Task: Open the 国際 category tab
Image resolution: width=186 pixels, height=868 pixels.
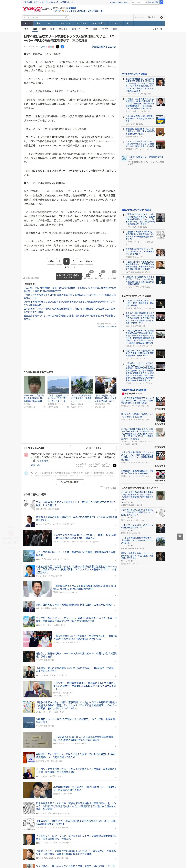Action: pos(44,29)
